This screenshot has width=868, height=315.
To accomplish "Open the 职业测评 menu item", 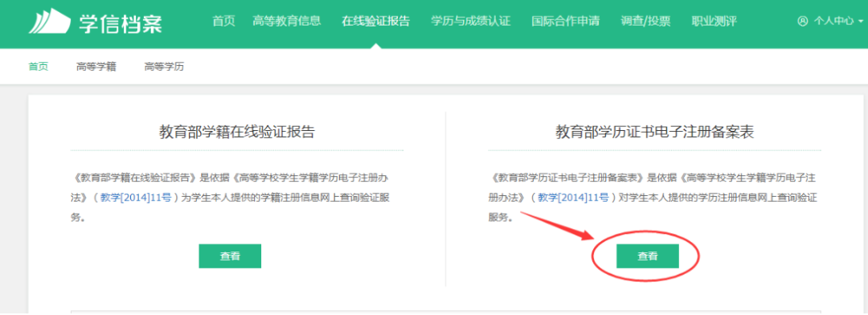I will 714,22.
